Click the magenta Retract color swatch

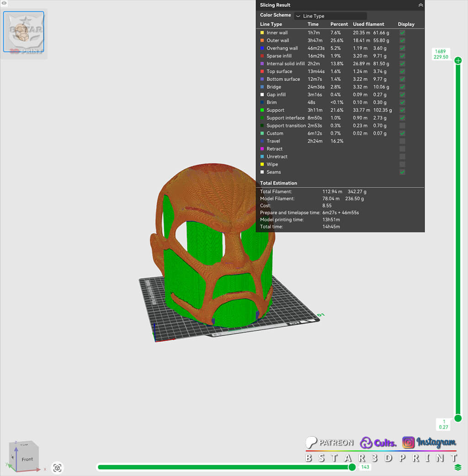point(262,149)
